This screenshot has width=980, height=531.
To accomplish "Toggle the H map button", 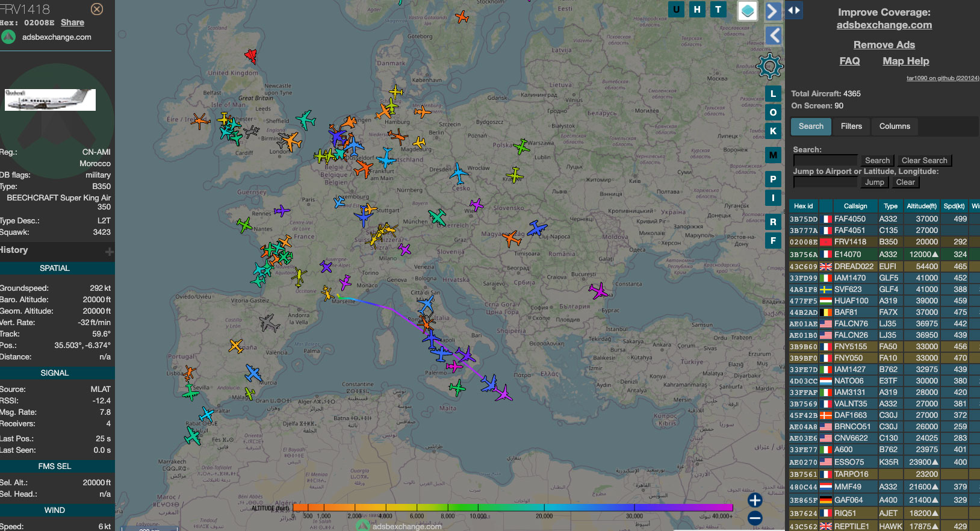I will point(697,9).
